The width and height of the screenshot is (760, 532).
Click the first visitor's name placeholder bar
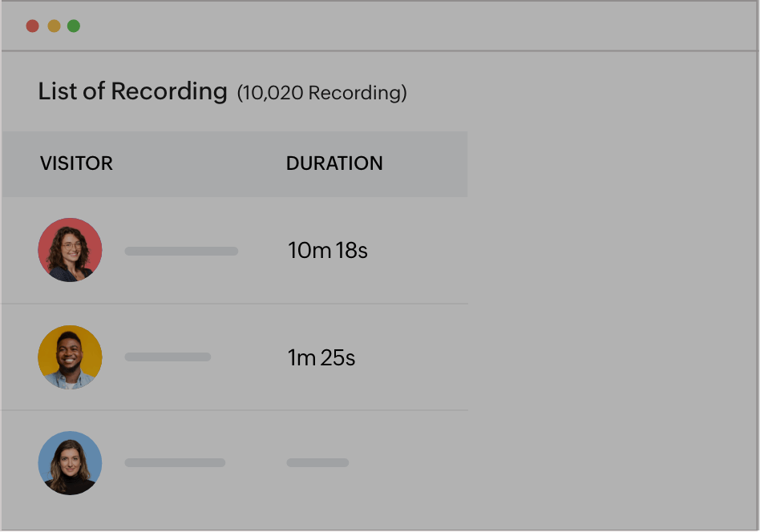click(x=181, y=252)
